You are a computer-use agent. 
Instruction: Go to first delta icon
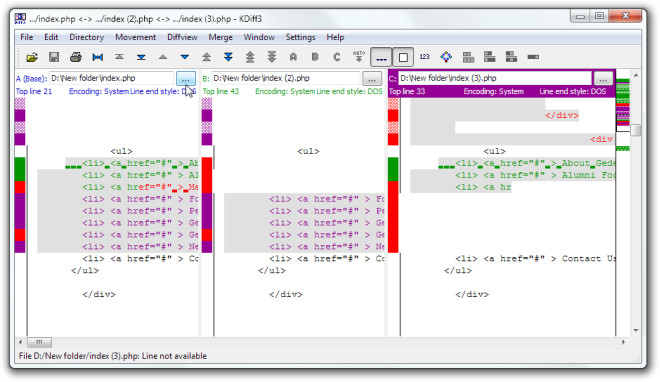(x=120, y=57)
